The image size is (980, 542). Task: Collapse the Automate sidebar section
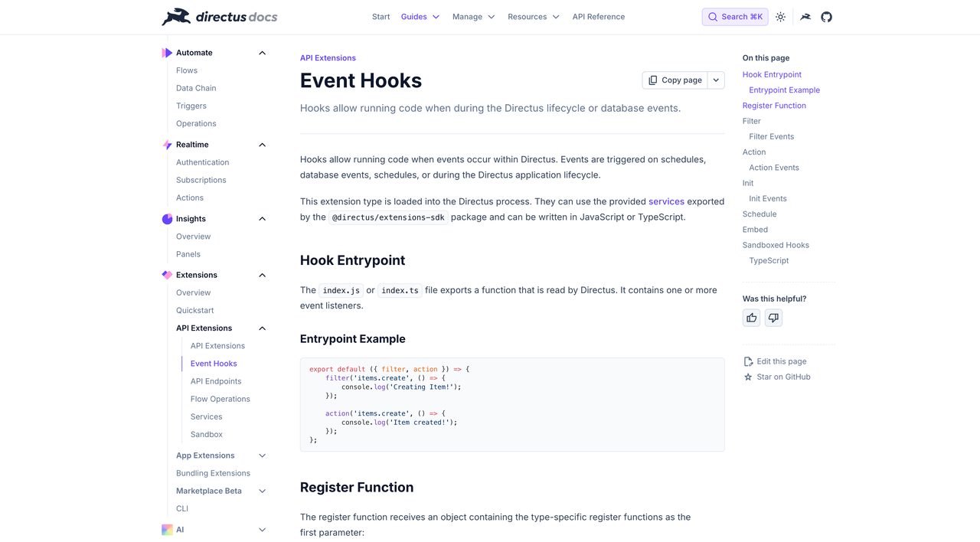[x=262, y=53]
